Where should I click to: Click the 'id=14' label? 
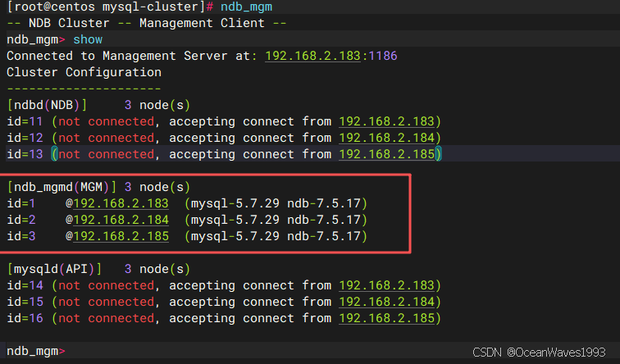coord(25,285)
